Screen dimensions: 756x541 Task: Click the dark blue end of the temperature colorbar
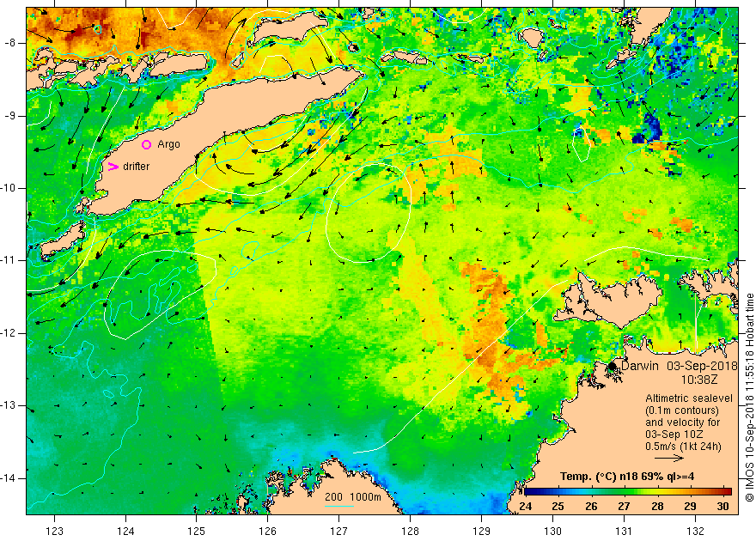(529, 492)
